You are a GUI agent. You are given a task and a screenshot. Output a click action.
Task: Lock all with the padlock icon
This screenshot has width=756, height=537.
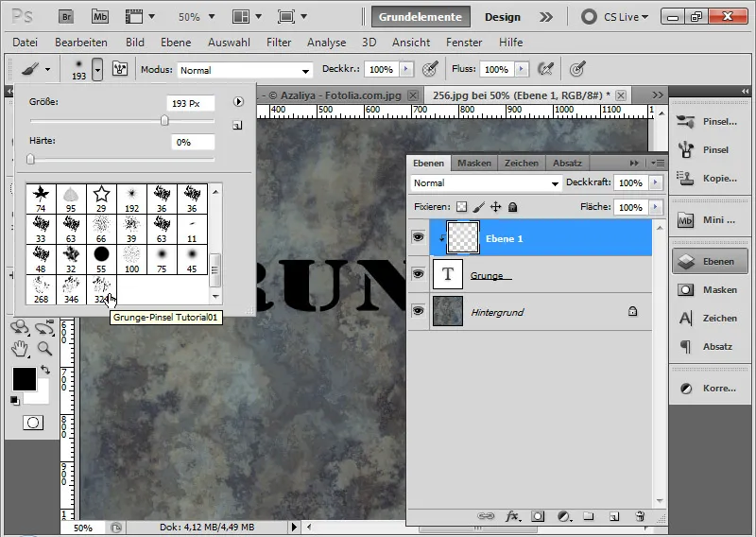click(512, 207)
